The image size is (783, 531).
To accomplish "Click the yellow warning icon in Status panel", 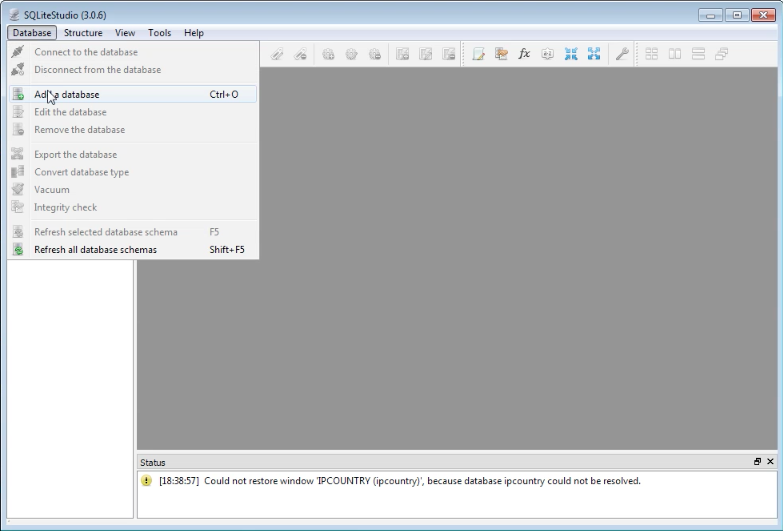I will pos(146,481).
